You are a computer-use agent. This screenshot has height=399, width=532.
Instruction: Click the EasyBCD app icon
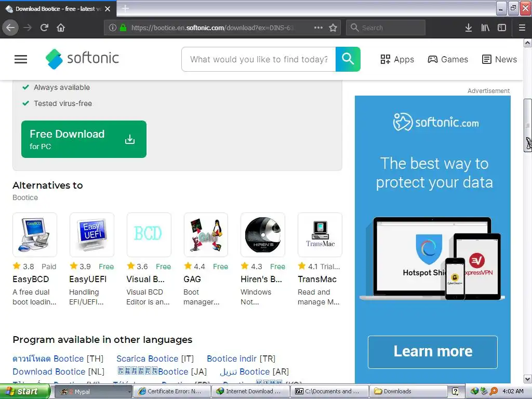(35, 234)
